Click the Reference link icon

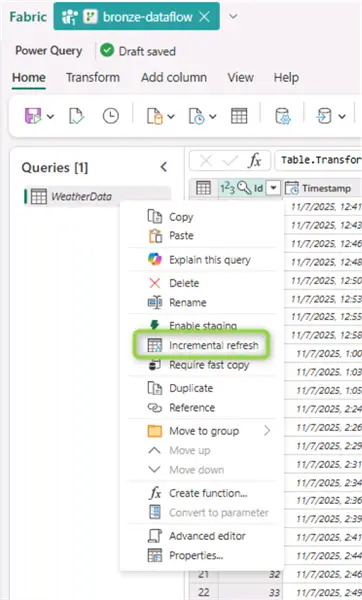coord(155,408)
